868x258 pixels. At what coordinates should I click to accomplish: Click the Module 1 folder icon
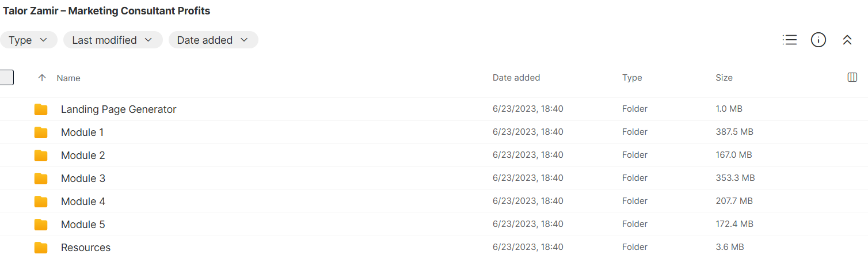[41, 132]
